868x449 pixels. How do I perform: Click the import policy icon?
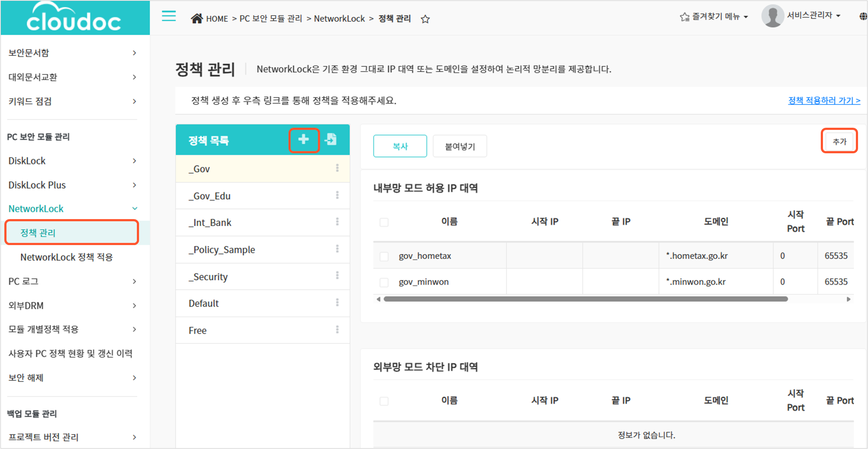pos(330,139)
